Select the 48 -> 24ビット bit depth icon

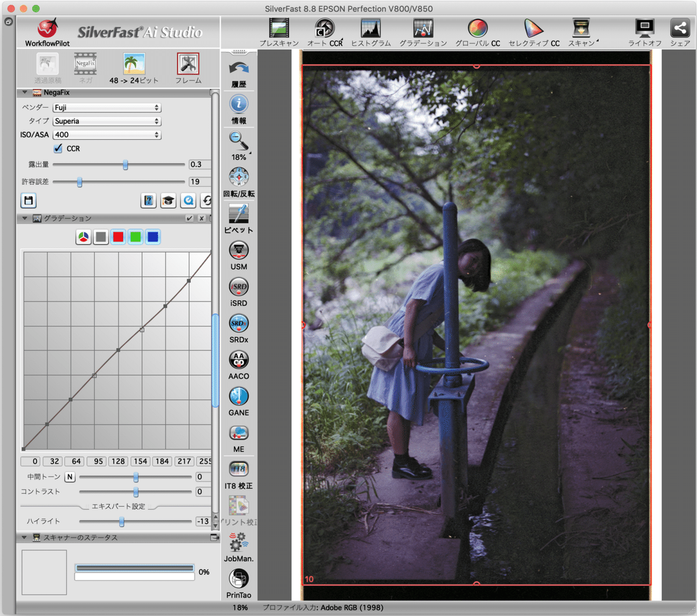(134, 69)
